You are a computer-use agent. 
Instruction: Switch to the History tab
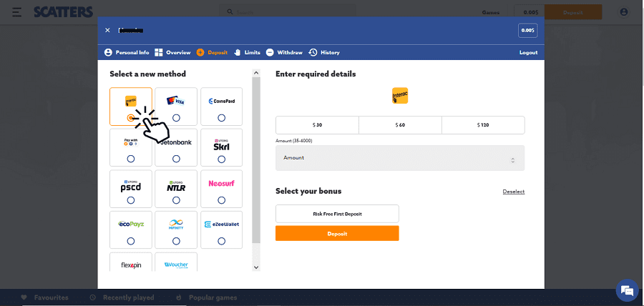(x=324, y=52)
